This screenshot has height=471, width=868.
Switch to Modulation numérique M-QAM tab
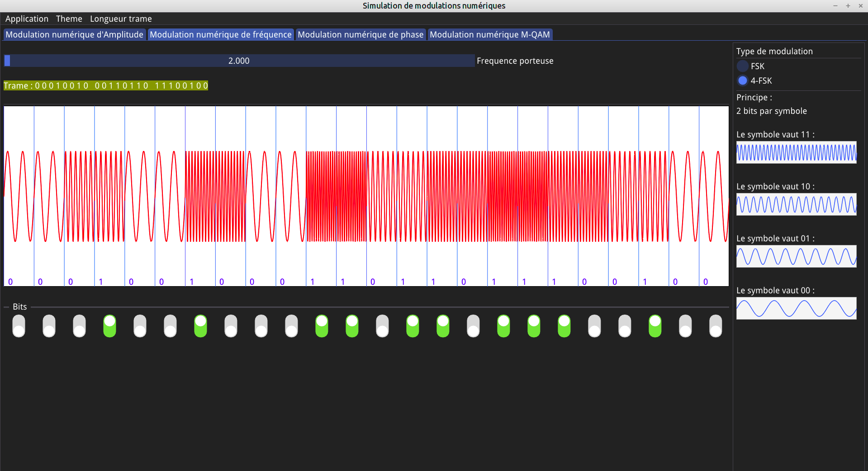pos(489,35)
